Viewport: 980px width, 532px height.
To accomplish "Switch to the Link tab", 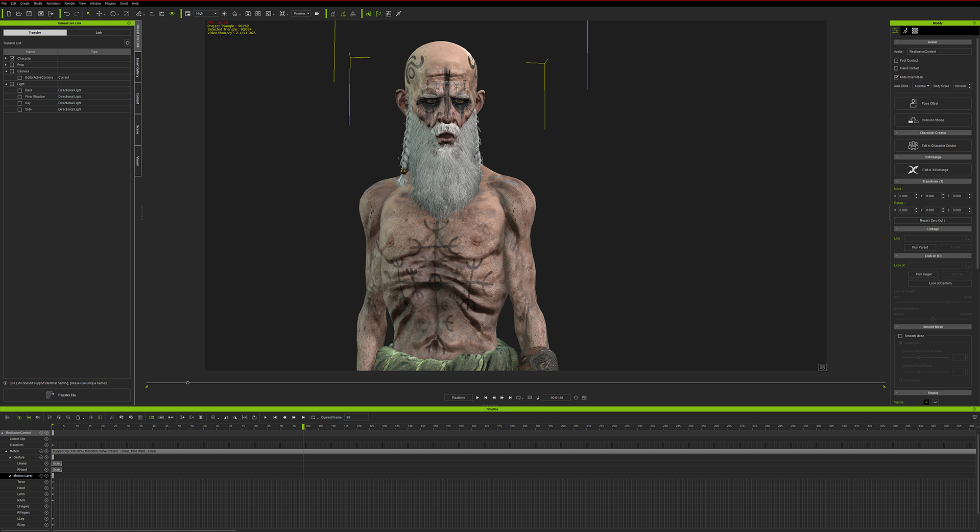I will (99, 33).
